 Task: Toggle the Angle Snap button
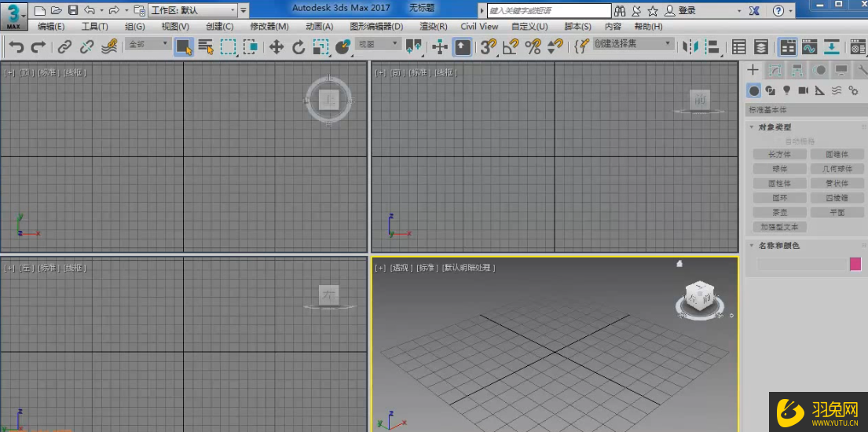click(511, 47)
